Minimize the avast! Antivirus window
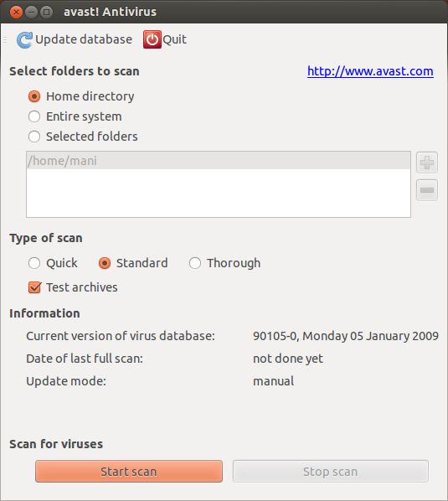448x501 pixels. click(31, 12)
